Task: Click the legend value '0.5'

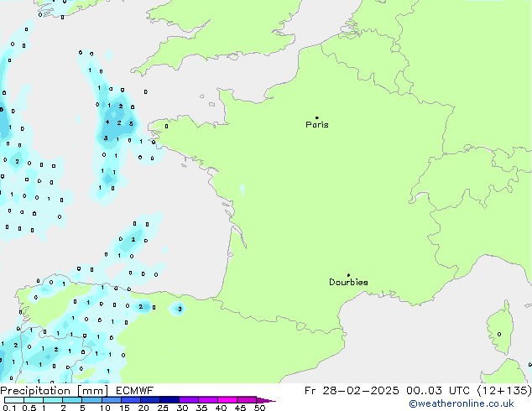Action: (x=29, y=408)
